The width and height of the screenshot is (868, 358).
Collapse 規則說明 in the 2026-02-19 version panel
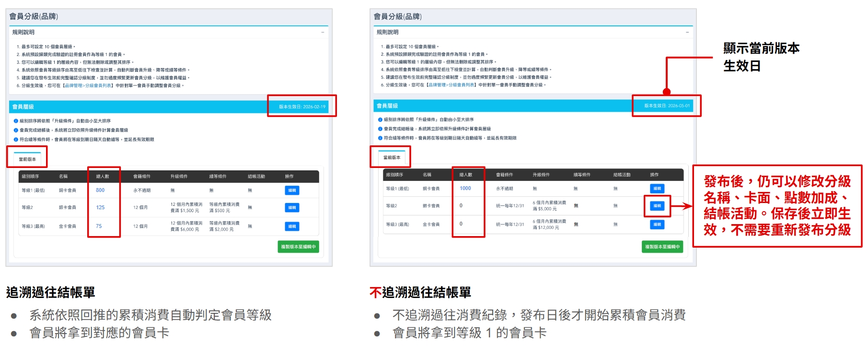[323, 32]
